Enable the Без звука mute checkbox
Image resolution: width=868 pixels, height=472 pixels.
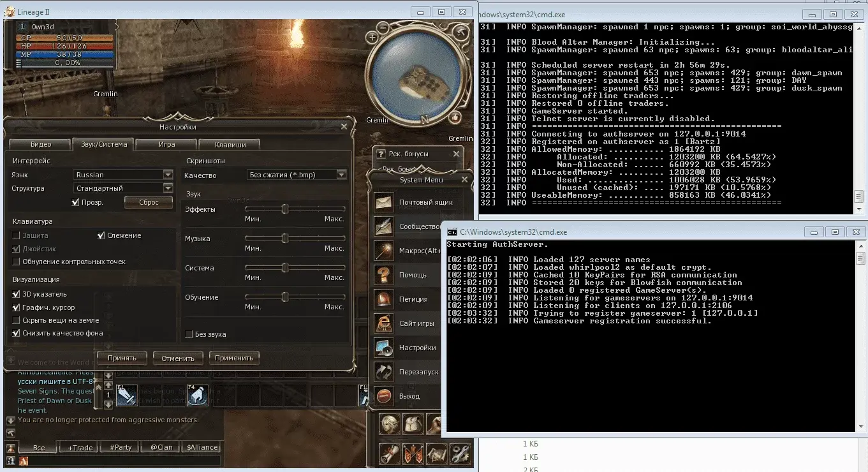[189, 334]
